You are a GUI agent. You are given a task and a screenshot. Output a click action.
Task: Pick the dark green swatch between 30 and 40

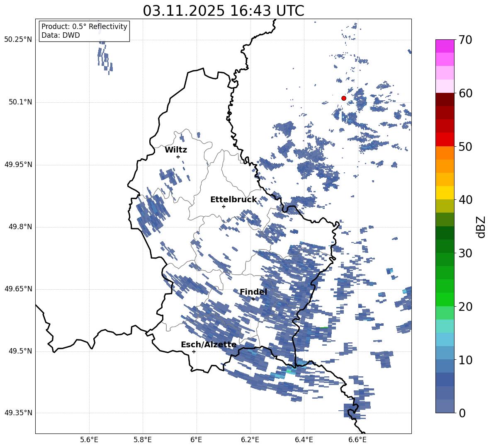pyautogui.click(x=445, y=233)
